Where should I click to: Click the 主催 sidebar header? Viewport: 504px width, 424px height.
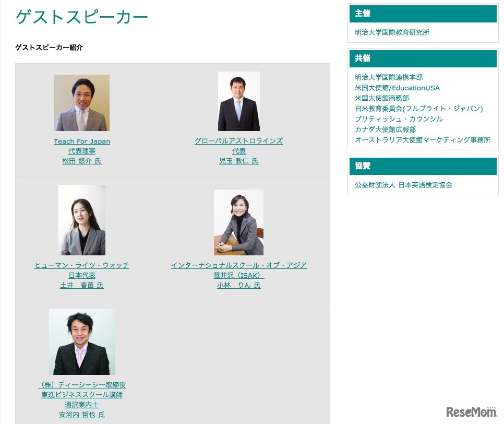423,14
